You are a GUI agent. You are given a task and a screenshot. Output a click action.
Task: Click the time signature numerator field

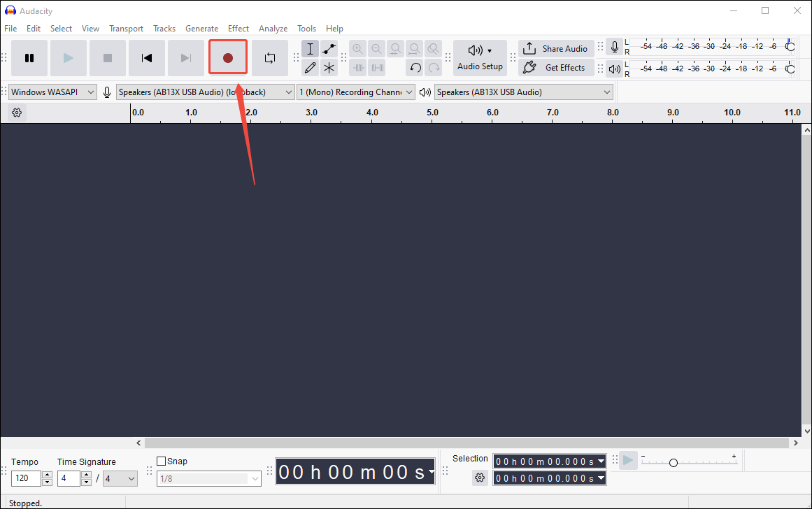tap(69, 478)
